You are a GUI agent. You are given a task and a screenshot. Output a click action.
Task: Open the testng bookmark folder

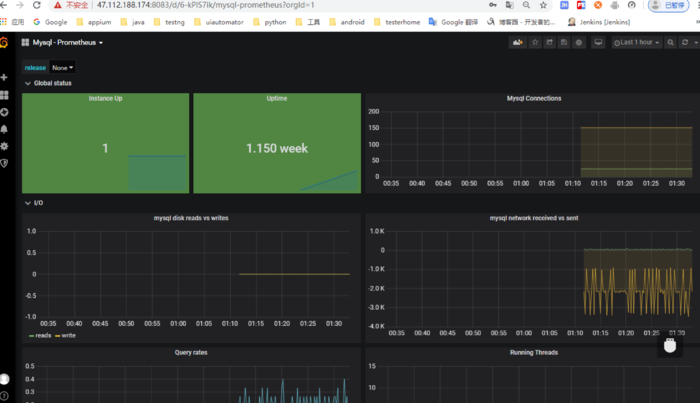click(169, 22)
